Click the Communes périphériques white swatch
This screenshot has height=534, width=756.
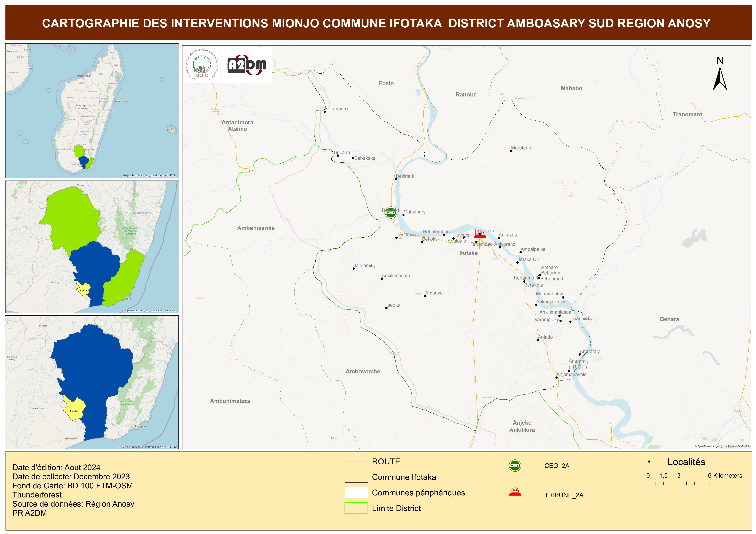click(356, 492)
